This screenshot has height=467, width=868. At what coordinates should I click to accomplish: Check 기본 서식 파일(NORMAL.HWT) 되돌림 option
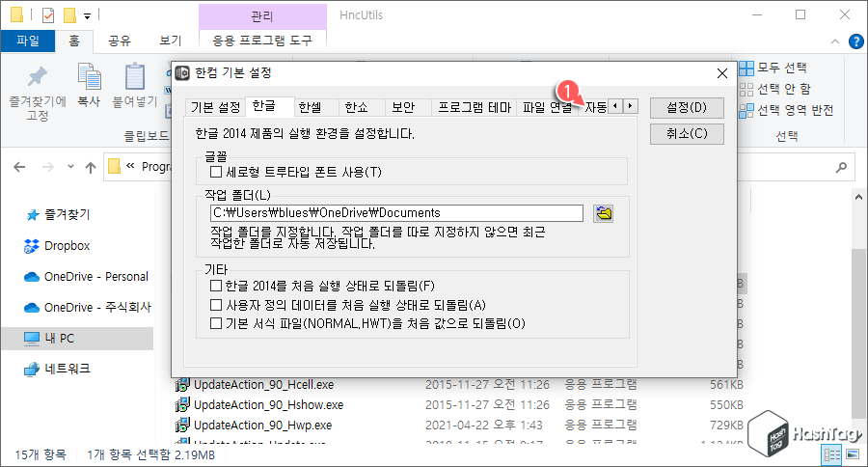[216, 323]
